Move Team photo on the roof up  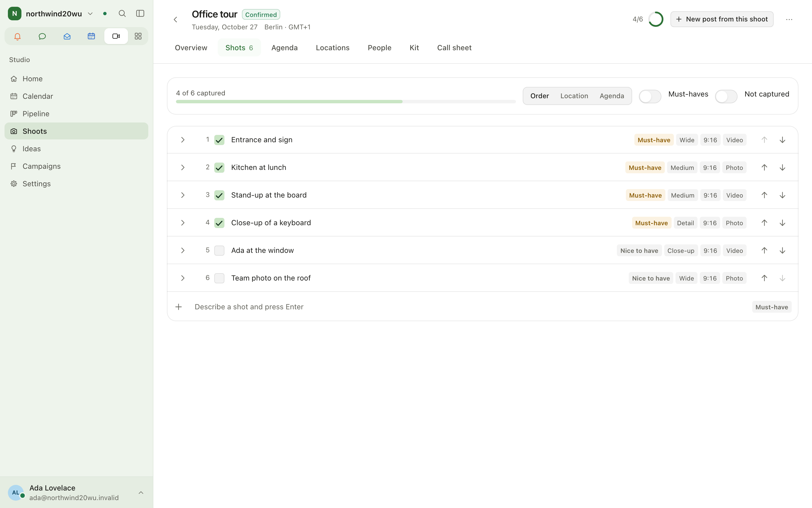pos(764,278)
